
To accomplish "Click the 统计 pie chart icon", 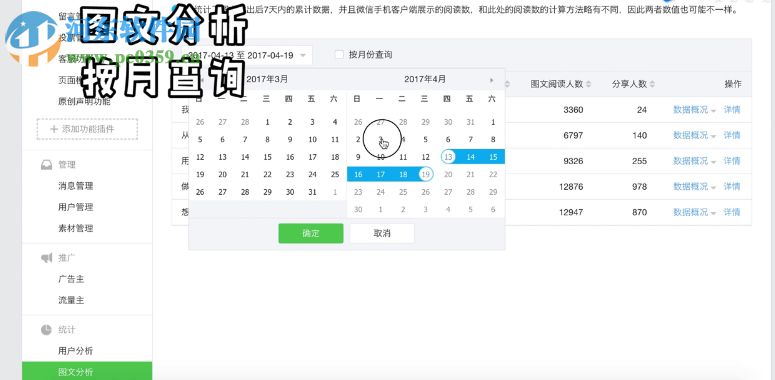I will pyautogui.click(x=46, y=330).
